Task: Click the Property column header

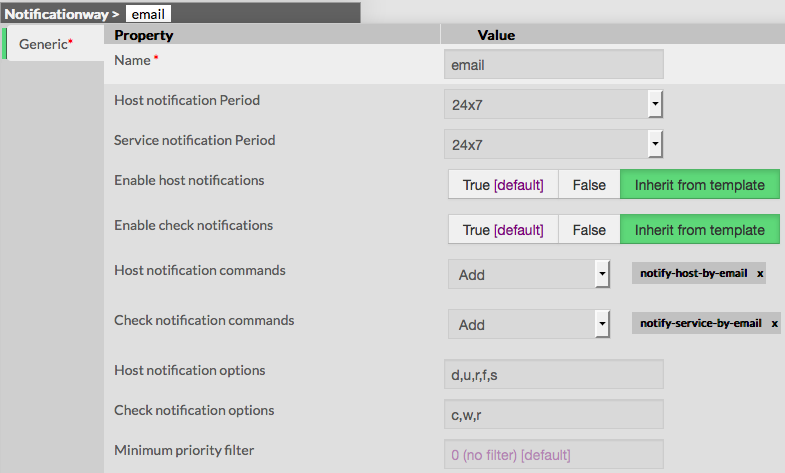Action: pos(144,35)
